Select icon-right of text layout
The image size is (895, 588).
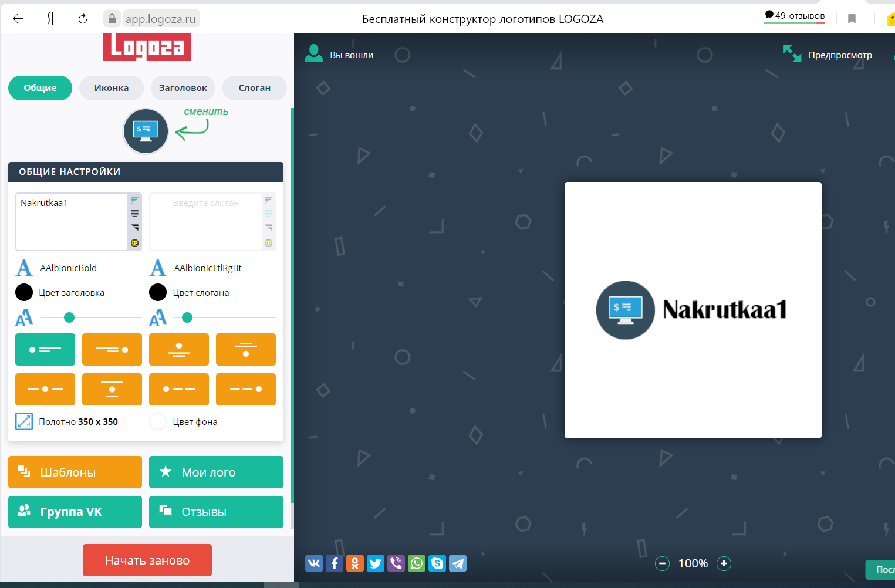tap(112, 350)
